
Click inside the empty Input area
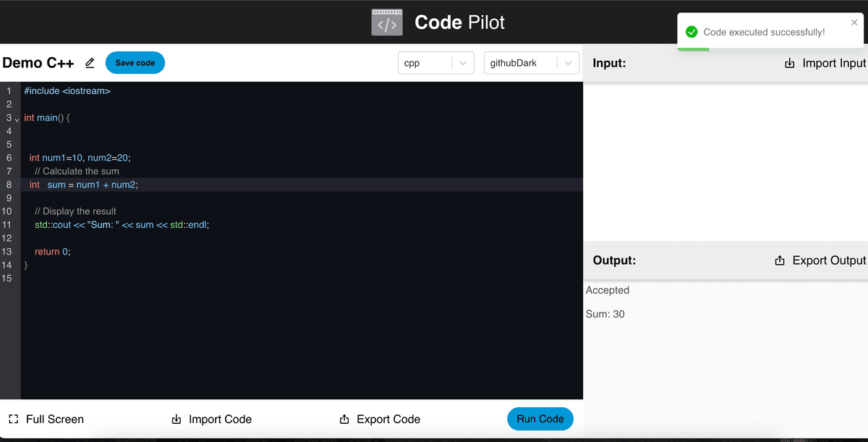click(x=723, y=159)
